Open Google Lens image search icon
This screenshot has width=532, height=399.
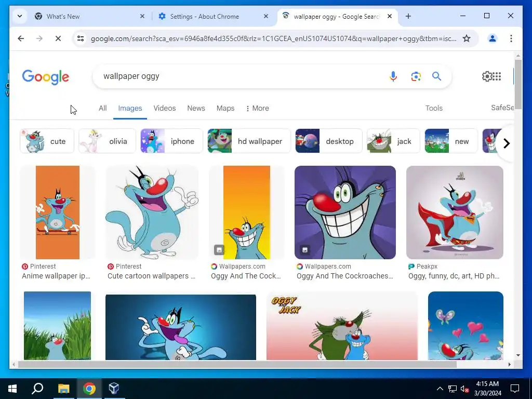[416, 76]
